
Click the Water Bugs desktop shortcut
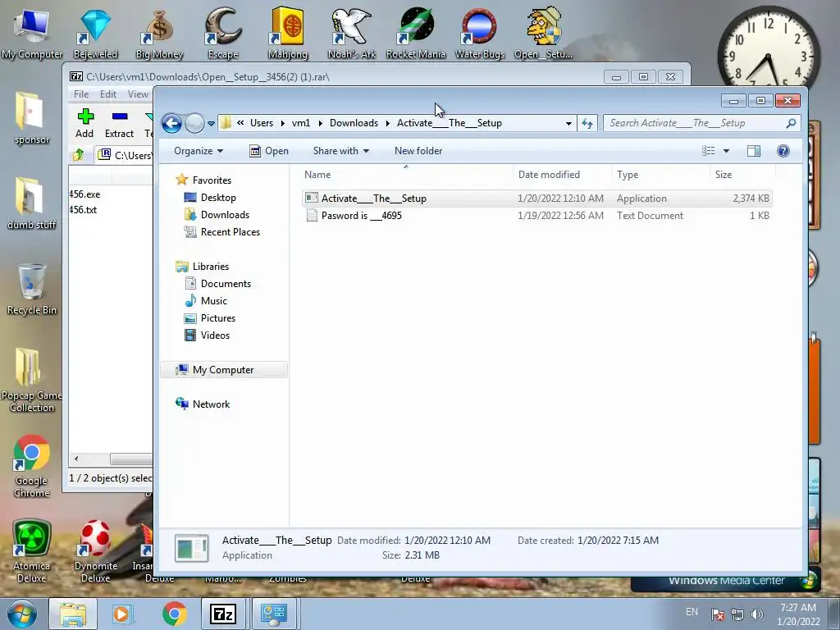(479, 34)
